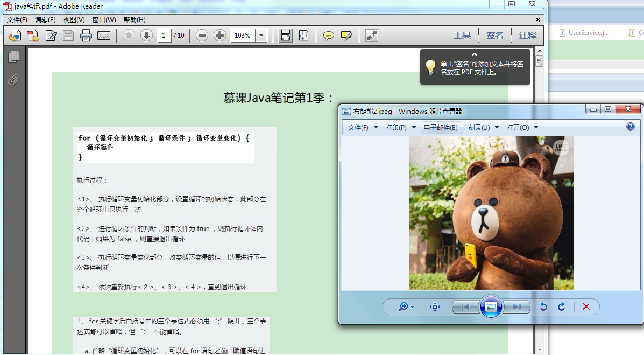
Task: Zoom out with the minus icon
Action: click(203, 36)
